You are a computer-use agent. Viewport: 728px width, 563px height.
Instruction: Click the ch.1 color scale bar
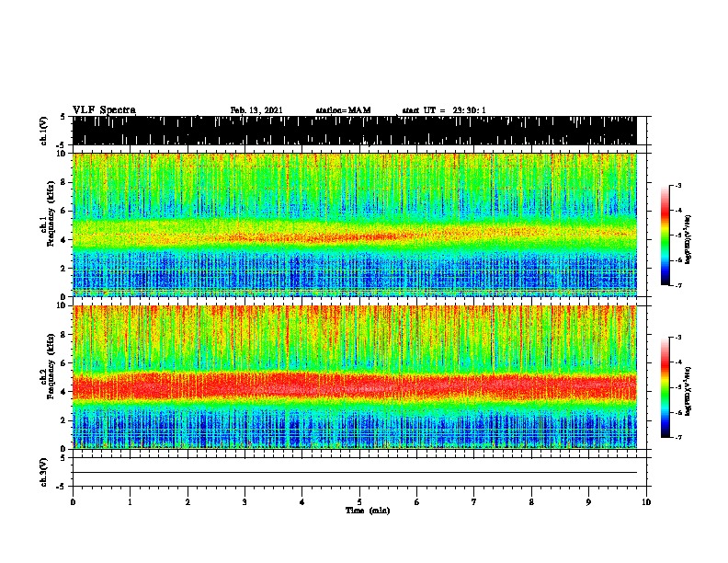(x=665, y=236)
